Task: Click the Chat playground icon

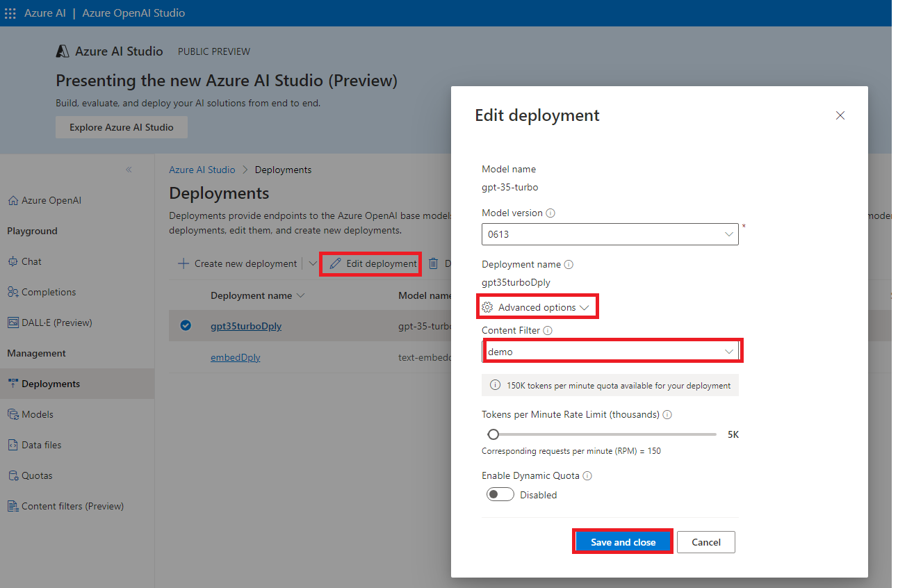Action: point(13,261)
